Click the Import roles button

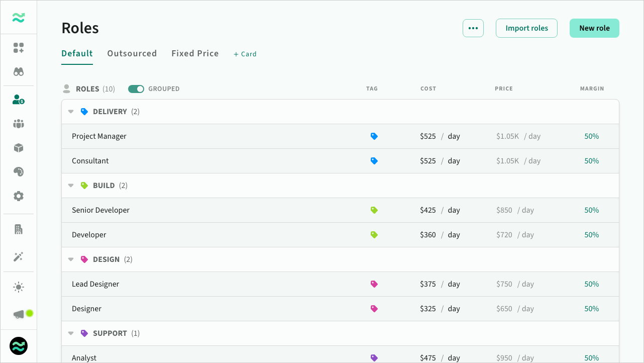(x=526, y=28)
